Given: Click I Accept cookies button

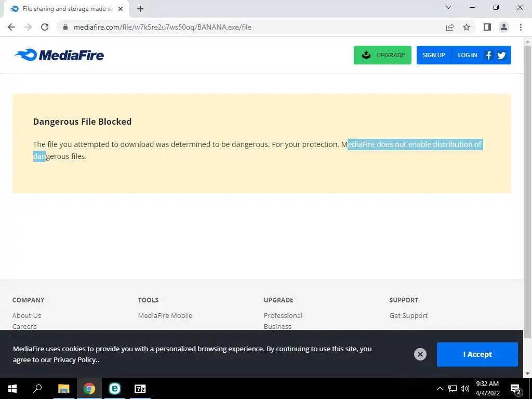Looking at the screenshot, I should [477, 354].
